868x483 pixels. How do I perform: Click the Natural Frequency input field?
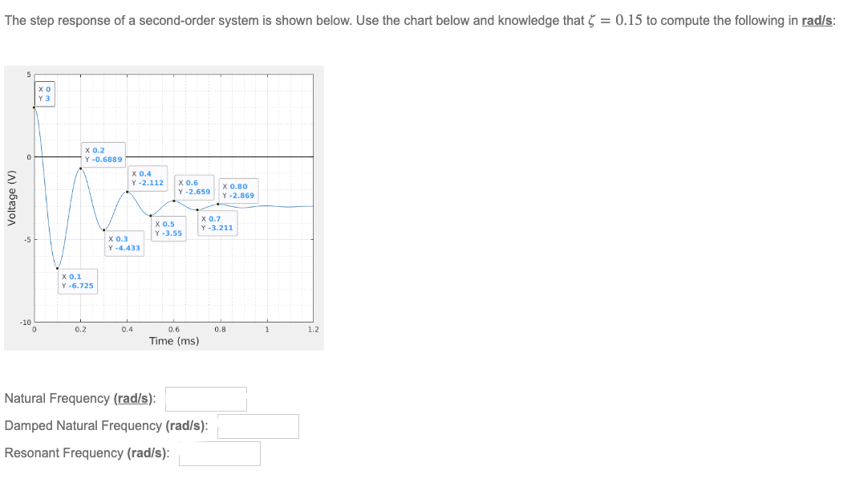205,399
